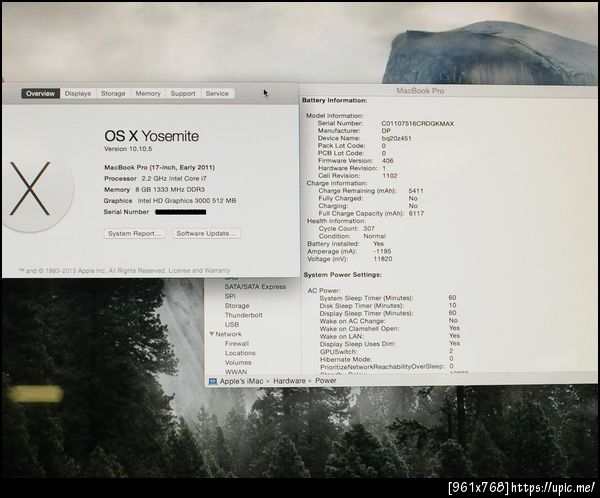The height and width of the screenshot is (498, 600).
Task: Select Network category in sidebar
Action: (228, 334)
